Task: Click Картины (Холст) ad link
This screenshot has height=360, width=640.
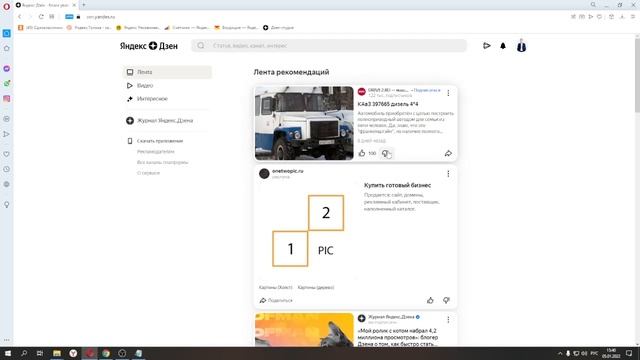Action: [x=276, y=287]
